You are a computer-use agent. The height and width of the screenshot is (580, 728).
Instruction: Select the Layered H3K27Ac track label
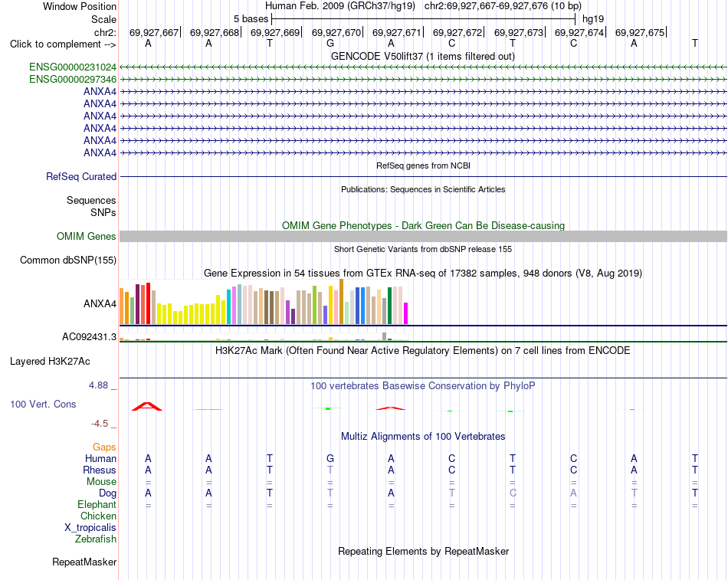(x=50, y=362)
